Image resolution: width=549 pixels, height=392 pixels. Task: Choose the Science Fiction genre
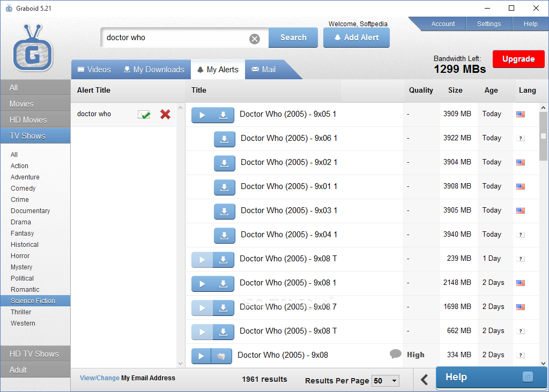pyautogui.click(x=35, y=301)
